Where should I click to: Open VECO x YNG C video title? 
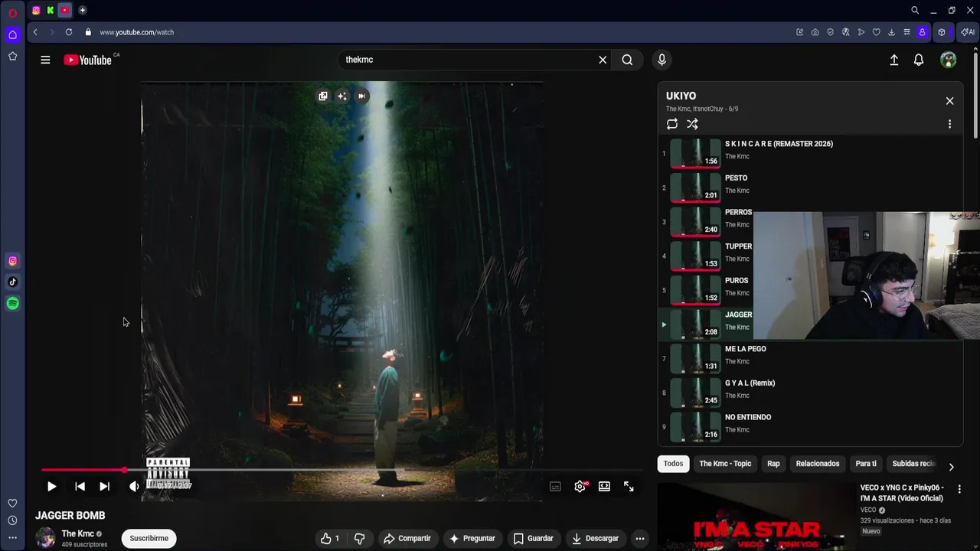(x=902, y=492)
